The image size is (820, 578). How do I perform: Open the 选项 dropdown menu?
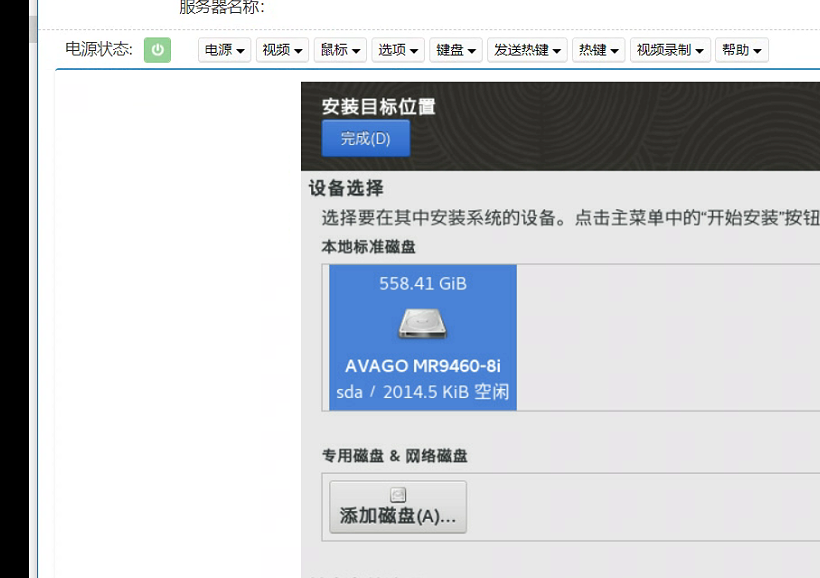398,50
